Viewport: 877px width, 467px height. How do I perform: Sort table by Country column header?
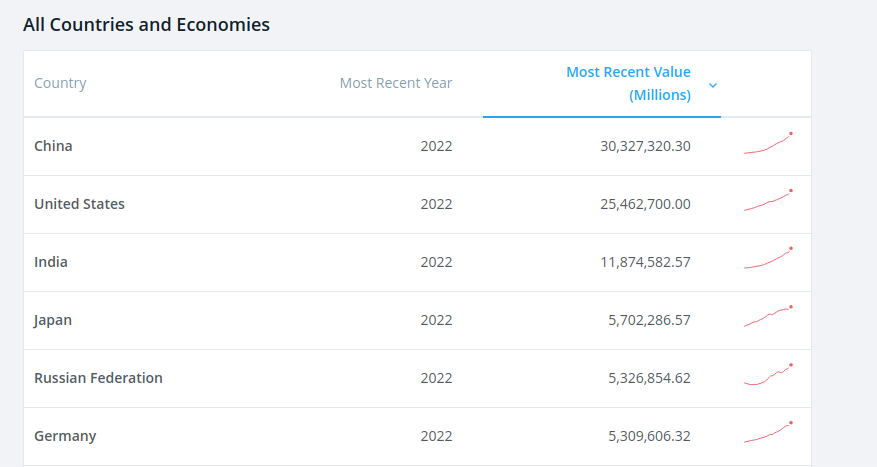60,83
